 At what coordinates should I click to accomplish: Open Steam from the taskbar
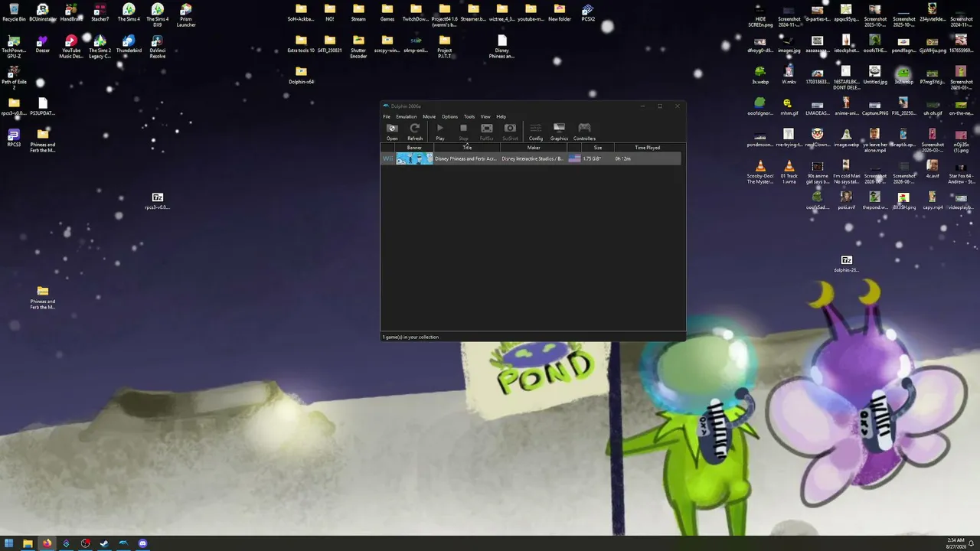104,543
